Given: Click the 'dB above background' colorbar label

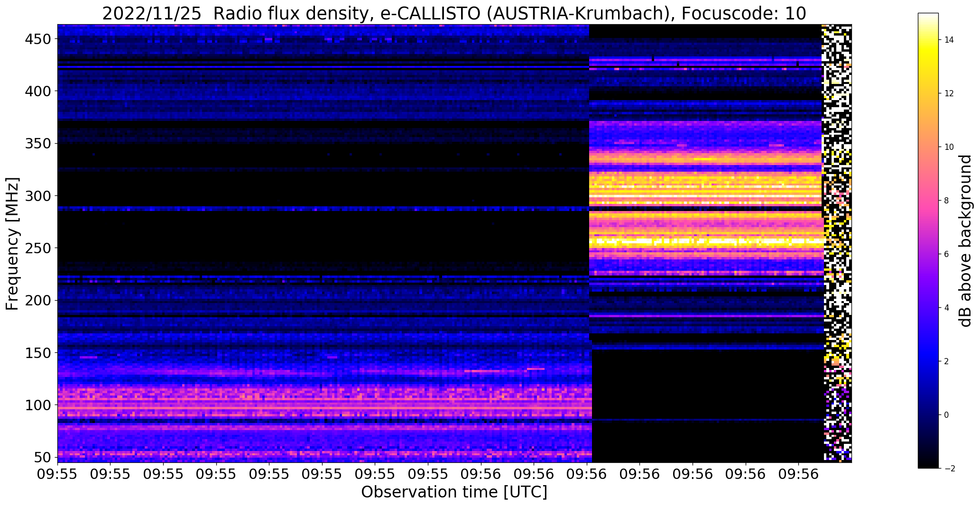Looking at the screenshot, I should 965,240.
